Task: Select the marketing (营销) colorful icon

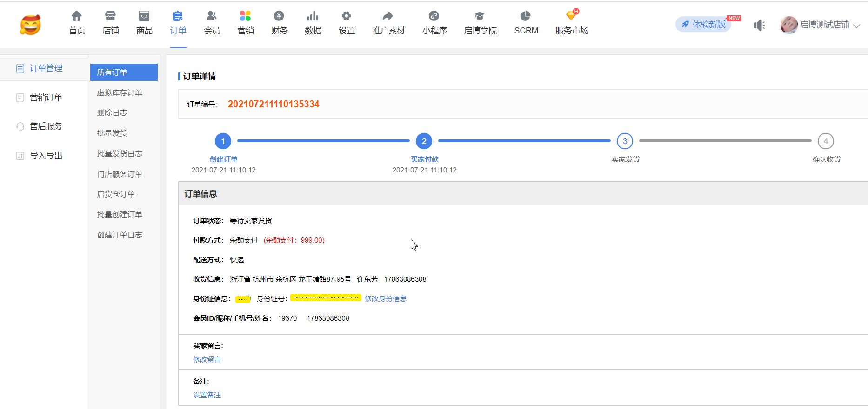Action: pos(245,16)
